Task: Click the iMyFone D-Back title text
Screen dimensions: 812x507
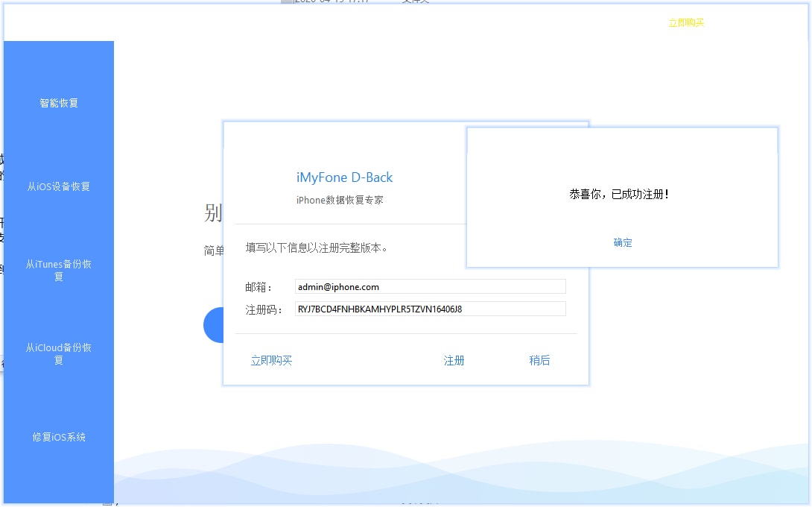Action: point(344,177)
